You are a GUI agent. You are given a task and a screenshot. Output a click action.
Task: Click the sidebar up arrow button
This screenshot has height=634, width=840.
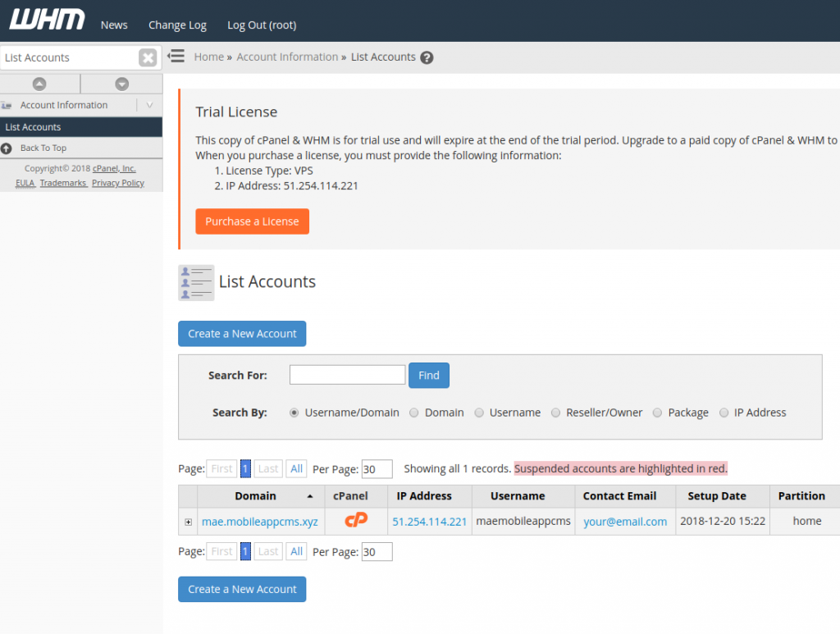[x=39, y=84]
